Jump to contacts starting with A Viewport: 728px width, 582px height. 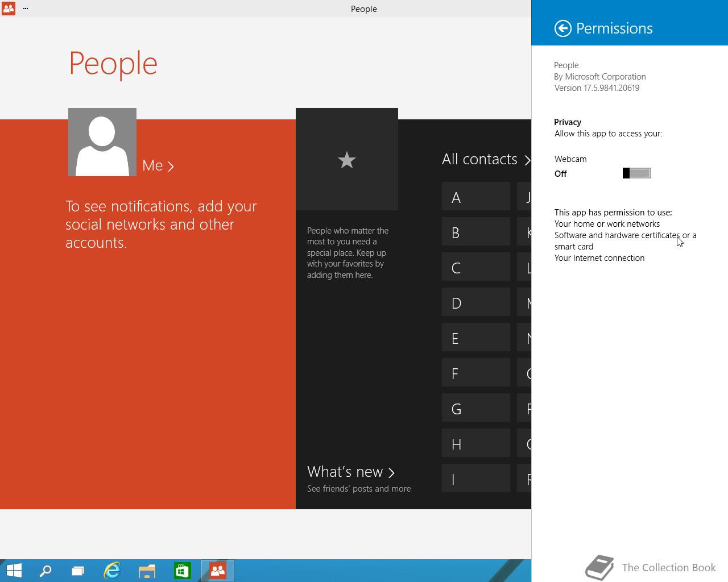[x=476, y=197]
